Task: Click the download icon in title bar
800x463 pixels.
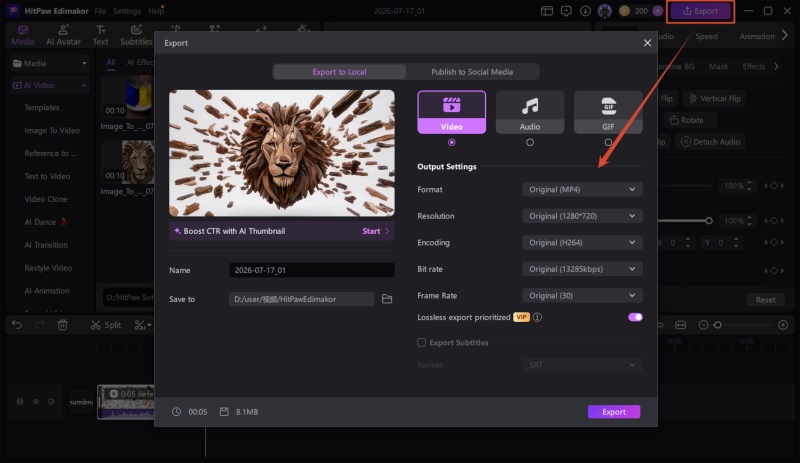Action: (x=585, y=11)
